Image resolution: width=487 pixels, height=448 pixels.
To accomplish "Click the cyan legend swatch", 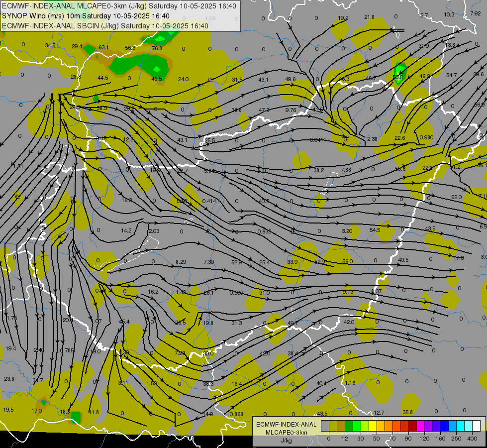I will point(460,426).
